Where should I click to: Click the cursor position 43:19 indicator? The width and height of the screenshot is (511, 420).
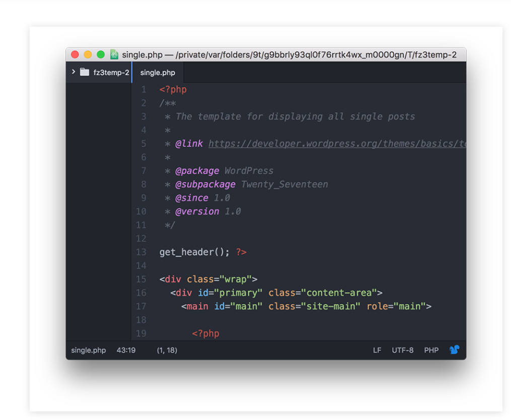coord(126,350)
